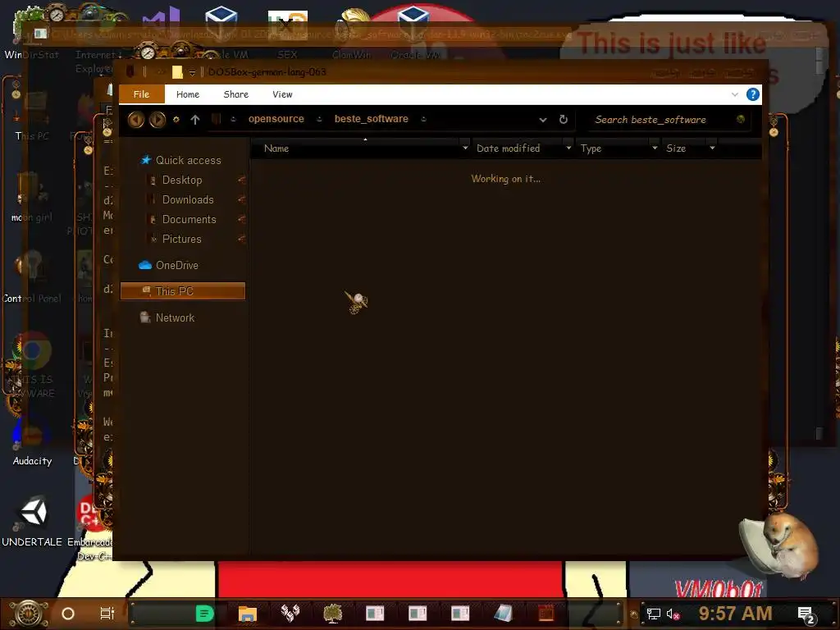Click the search magnifier icon

click(741, 120)
